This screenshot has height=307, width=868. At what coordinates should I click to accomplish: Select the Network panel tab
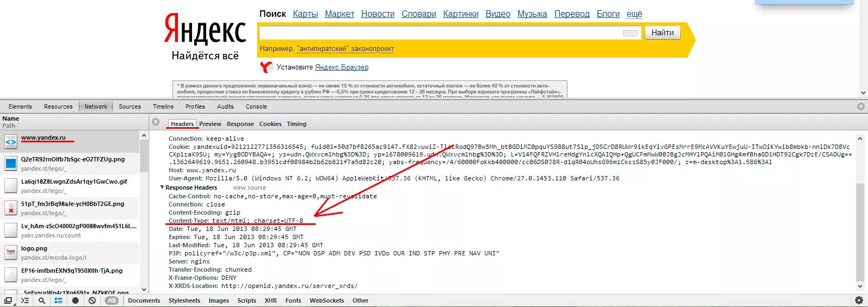pyautogui.click(x=95, y=106)
